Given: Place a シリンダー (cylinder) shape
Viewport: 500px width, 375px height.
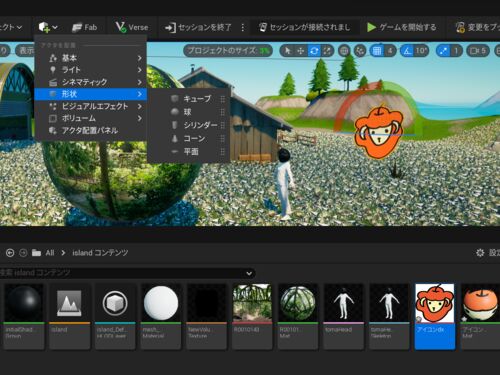Looking at the screenshot, I should tap(197, 125).
